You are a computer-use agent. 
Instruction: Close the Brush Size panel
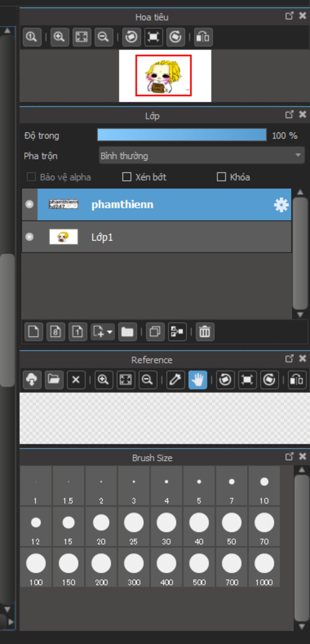click(x=302, y=456)
